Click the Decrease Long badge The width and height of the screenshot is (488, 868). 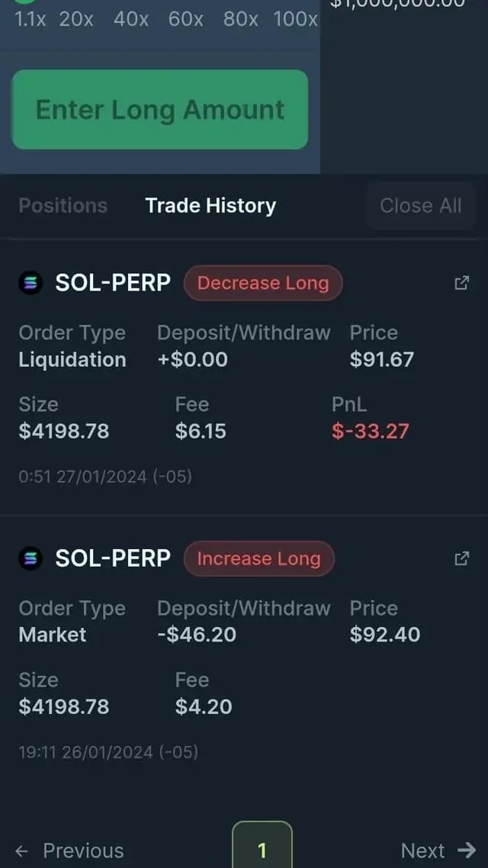(263, 283)
